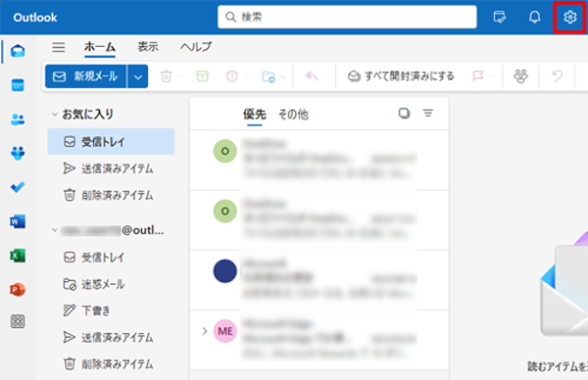Image resolution: width=588 pixels, height=380 pixels.
Task: Expand the Reply dropdown arrow
Action: 326,76
